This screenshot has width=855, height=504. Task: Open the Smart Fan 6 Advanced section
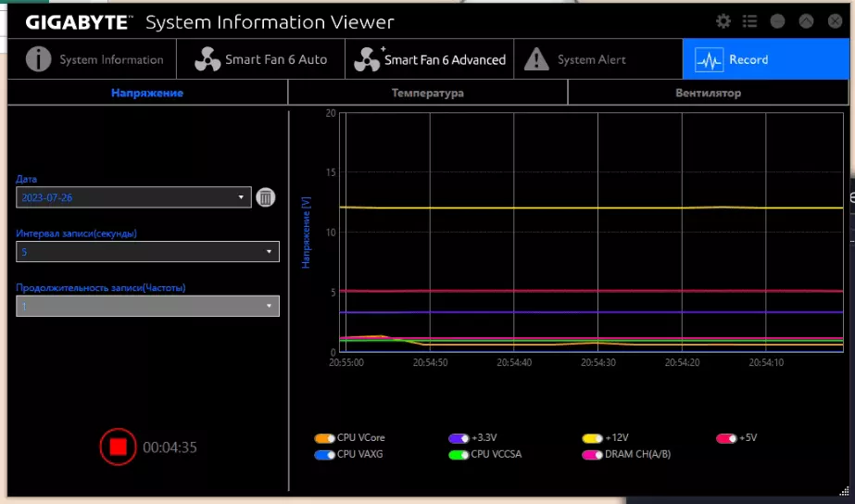click(x=429, y=59)
